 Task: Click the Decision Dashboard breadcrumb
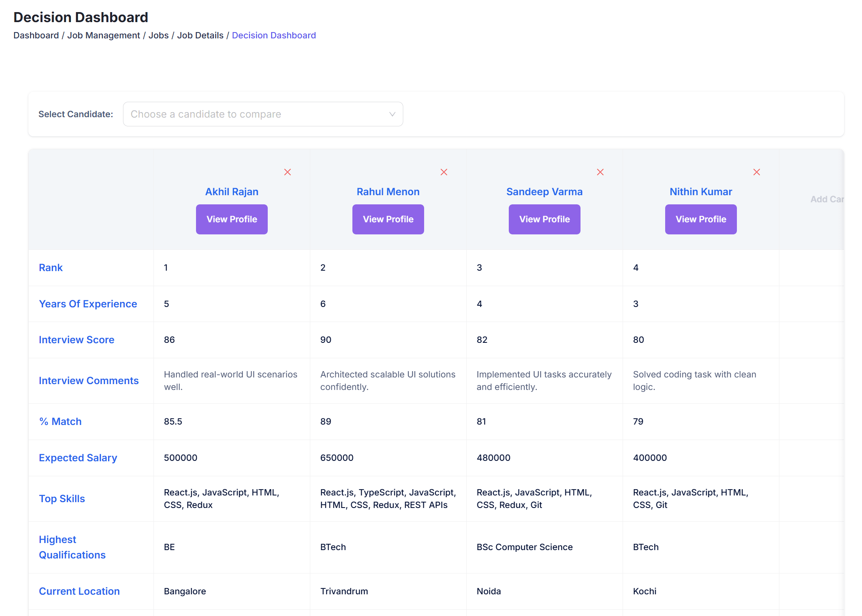point(274,35)
